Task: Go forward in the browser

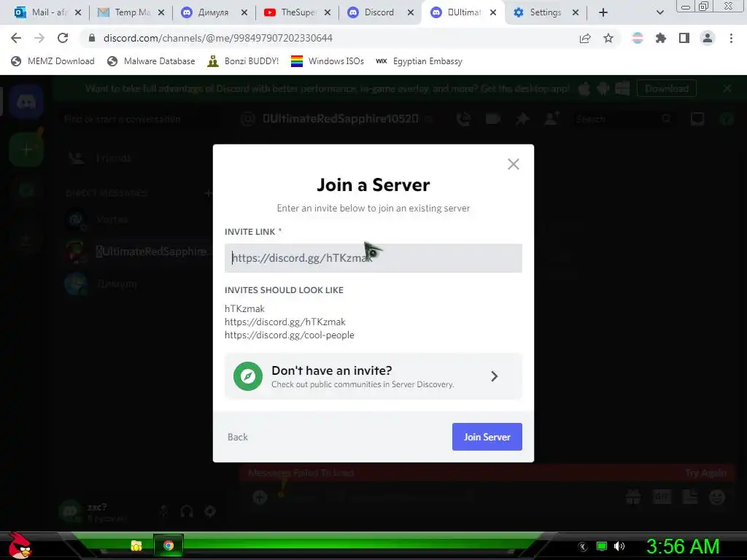Action: tap(39, 38)
